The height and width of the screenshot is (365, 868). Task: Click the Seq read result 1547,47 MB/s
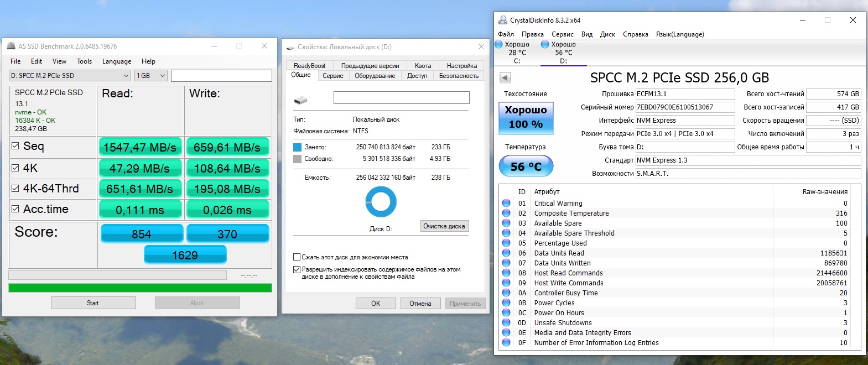[140, 148]
